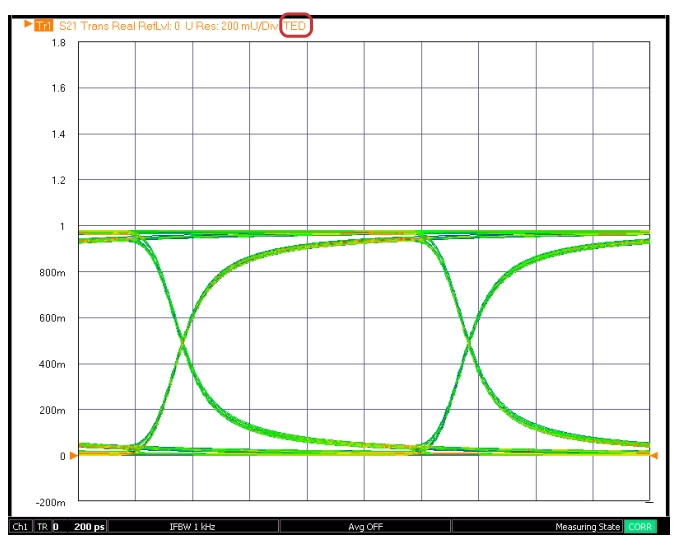Click the 1.4 y-axis label
The width and height of the screenshot is (679, 551).
coord(58,134)
